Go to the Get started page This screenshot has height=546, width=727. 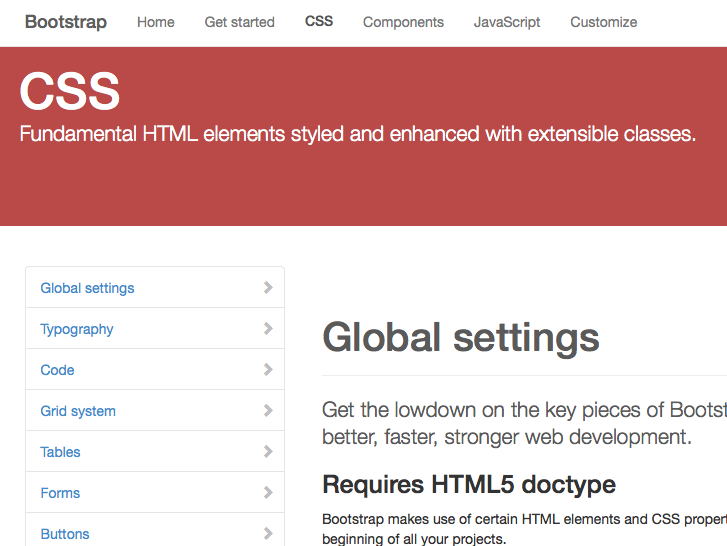(x=239, y=22)
